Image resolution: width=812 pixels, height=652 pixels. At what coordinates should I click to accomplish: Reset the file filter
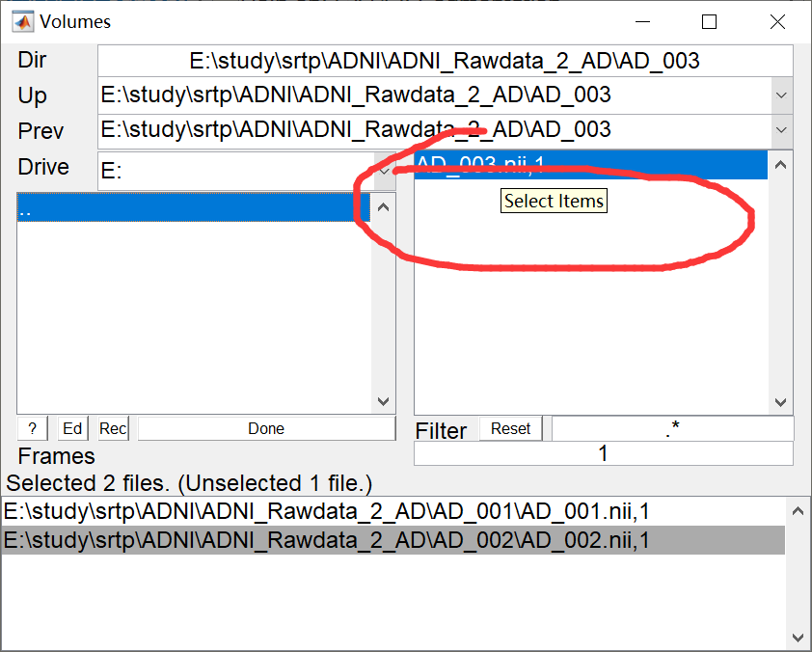click(x=510, y=428)
